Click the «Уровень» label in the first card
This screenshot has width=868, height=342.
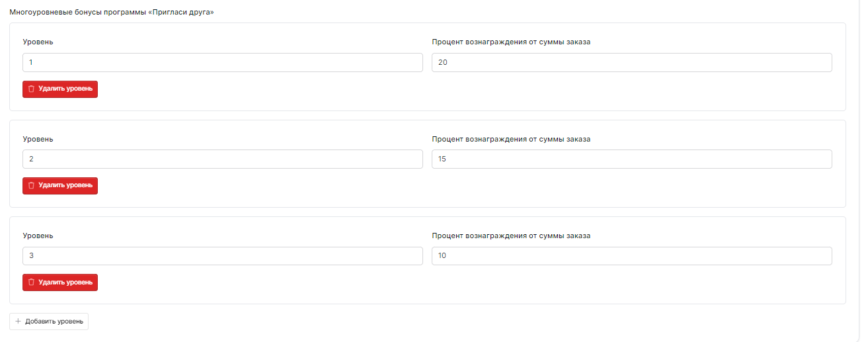click(x=38, y=42)
